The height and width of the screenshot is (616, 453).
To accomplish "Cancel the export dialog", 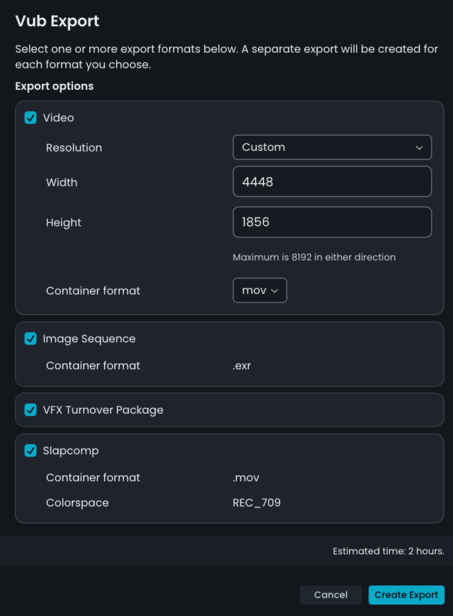I will pos(330,595).
